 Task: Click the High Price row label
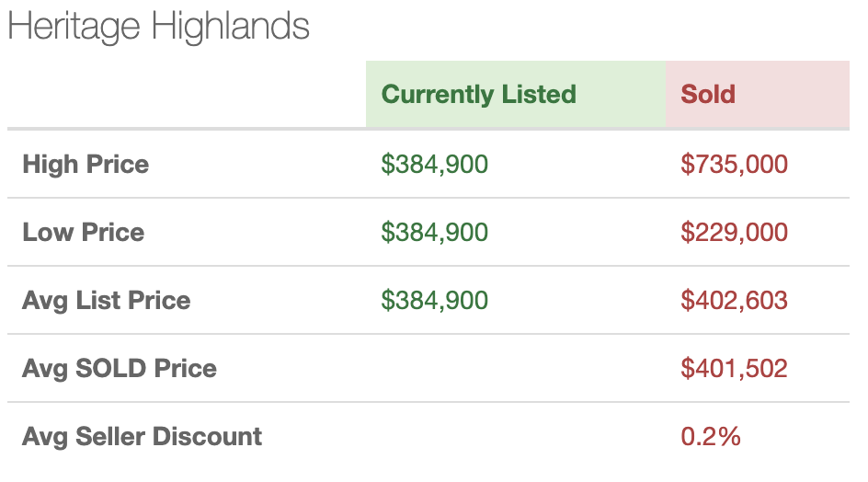click(86, 164)
